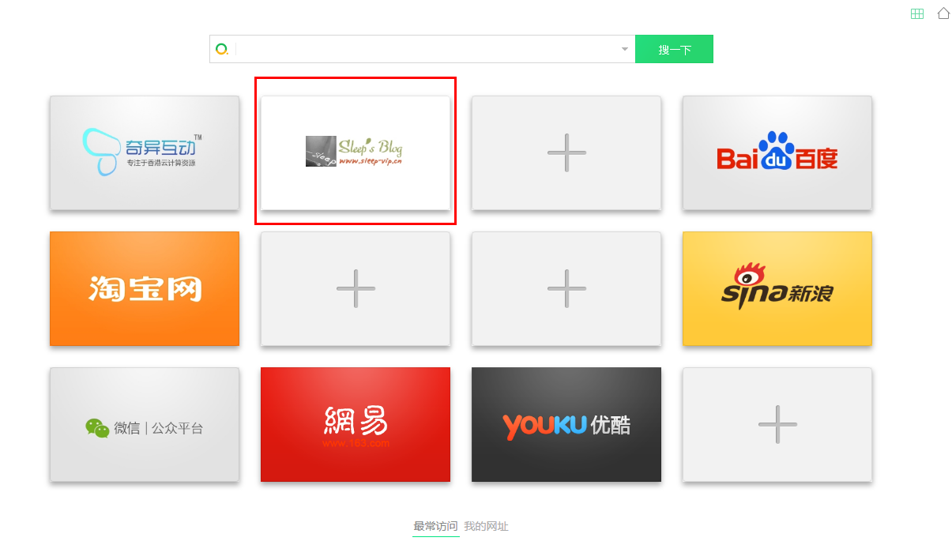The width and height of the screenshot is (952, 560).
Task: Open the 奇异互动 site tile
Action: coord(145,153)
